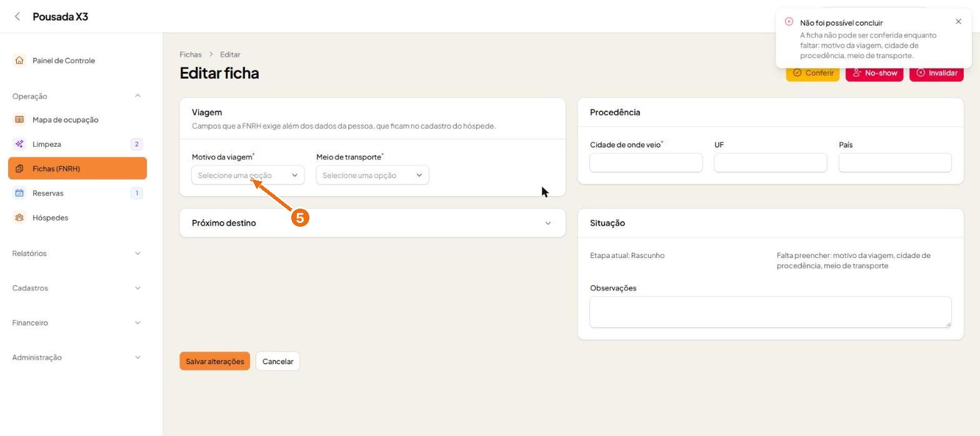Click the back arrow beside Pousada X3

17,17
